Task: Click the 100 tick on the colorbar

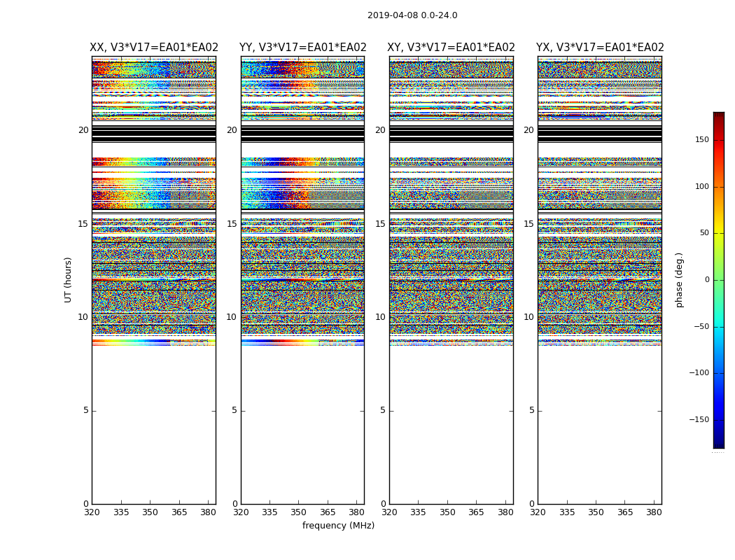Action: click(701, 186)
